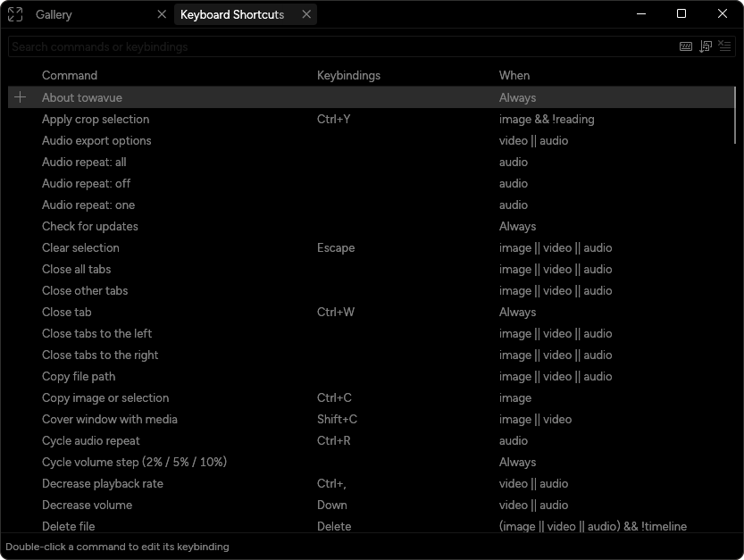This screenshot has width=744, height=560.
Task: Click the Ctrl+W keybinding cell
Action: point(336,312)
